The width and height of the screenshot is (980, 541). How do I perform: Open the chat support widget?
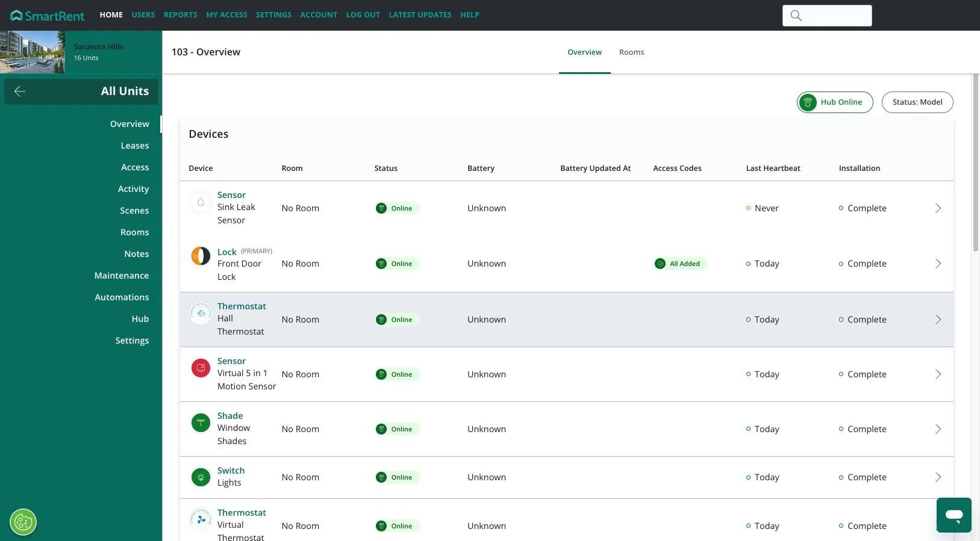click(x=954, y=515)
